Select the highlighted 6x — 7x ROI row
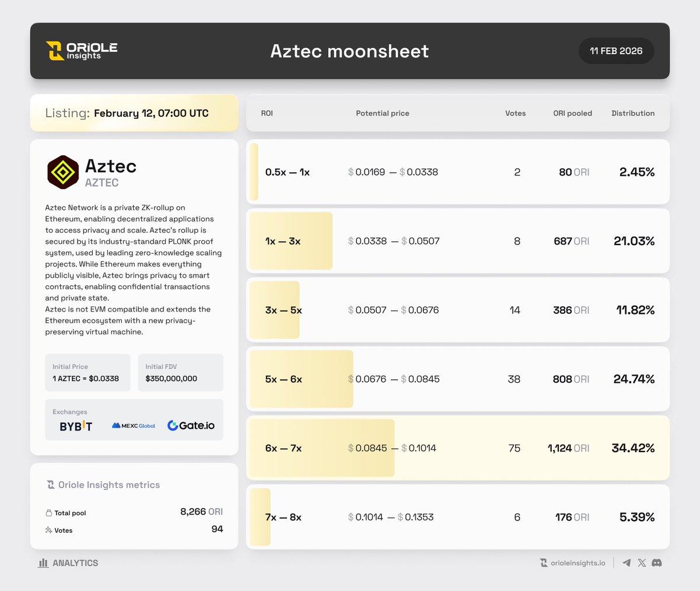Viewport: 700px width, 591px height. pos(458,448)
